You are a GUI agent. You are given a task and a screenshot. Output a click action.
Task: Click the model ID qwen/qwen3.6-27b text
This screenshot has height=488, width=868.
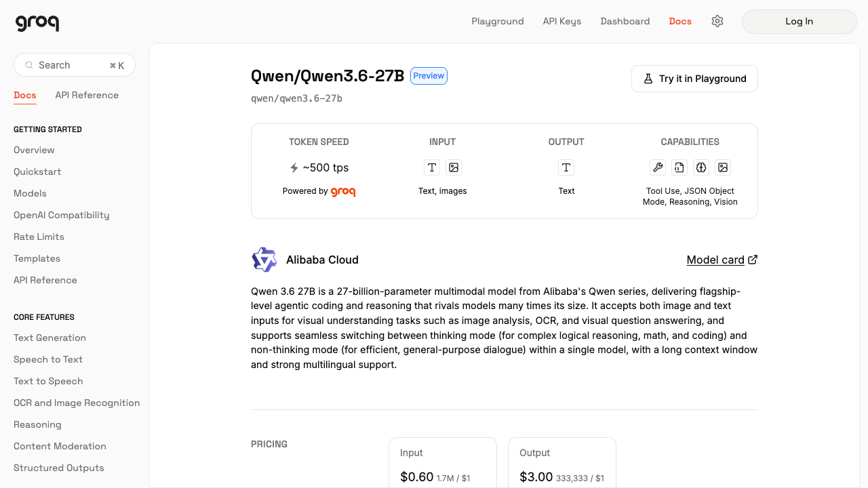click(296, 98)
